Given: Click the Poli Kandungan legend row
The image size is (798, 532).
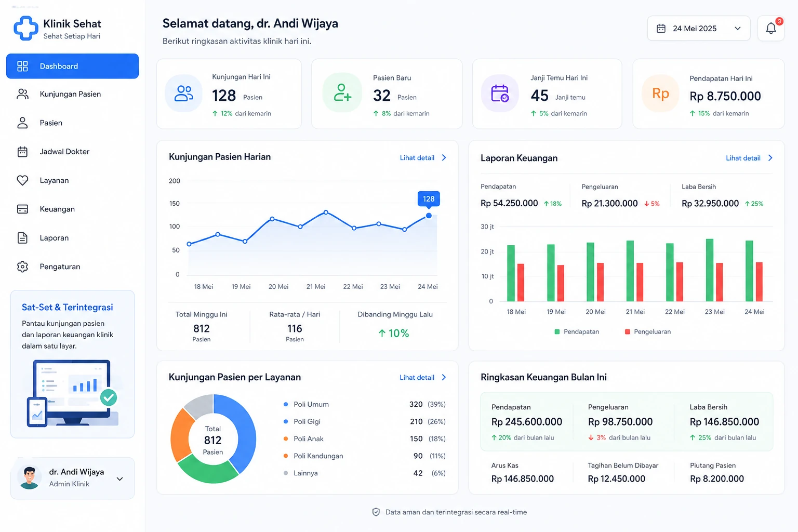Looking at the screenshot, I should tap(364, 456).
